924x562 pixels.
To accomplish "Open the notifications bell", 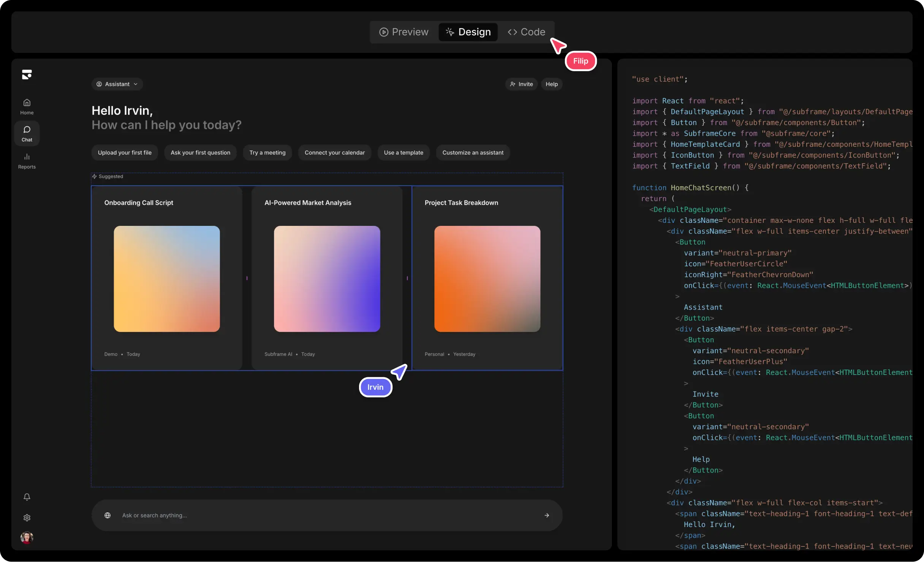I will point(27,497).
